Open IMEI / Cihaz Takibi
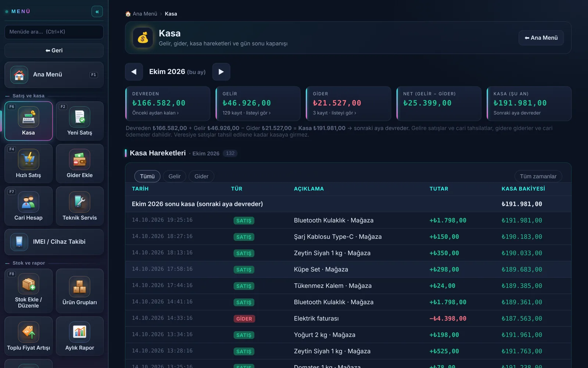The height and width of the screenshot is (368, 588). click(54, 242)
